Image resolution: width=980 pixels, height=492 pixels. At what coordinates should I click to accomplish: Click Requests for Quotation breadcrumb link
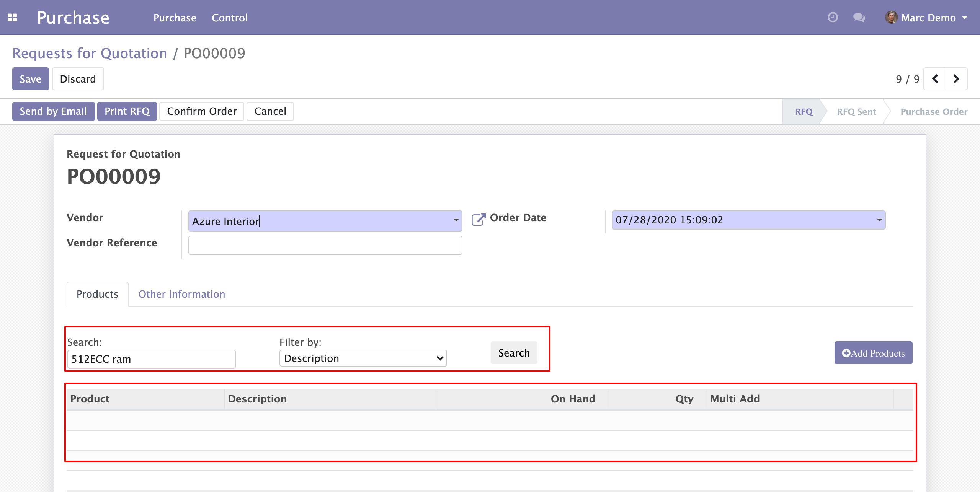[x=90, y=53]
